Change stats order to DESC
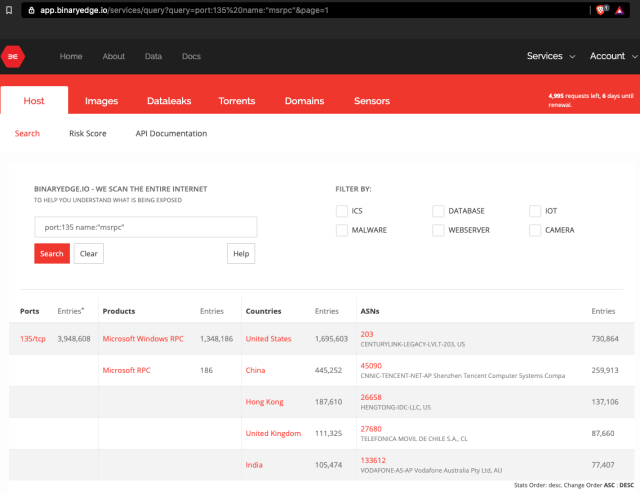 tap(627, 485)
